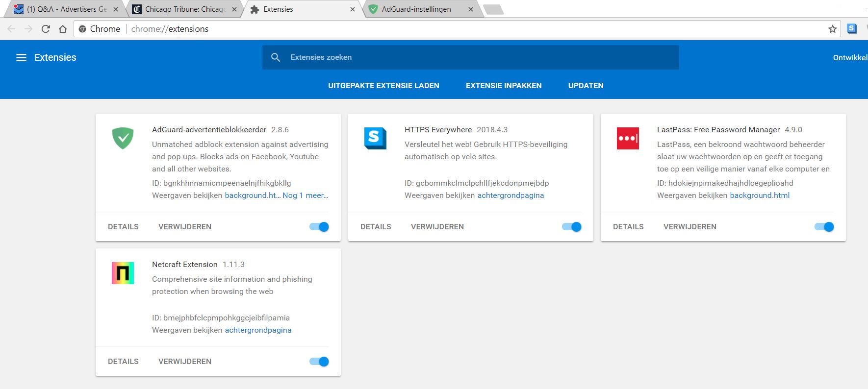Select AdGuard ID 'bgnkhhnnamicmpeenaelnjfhikgbkllg'

[227, 183]
